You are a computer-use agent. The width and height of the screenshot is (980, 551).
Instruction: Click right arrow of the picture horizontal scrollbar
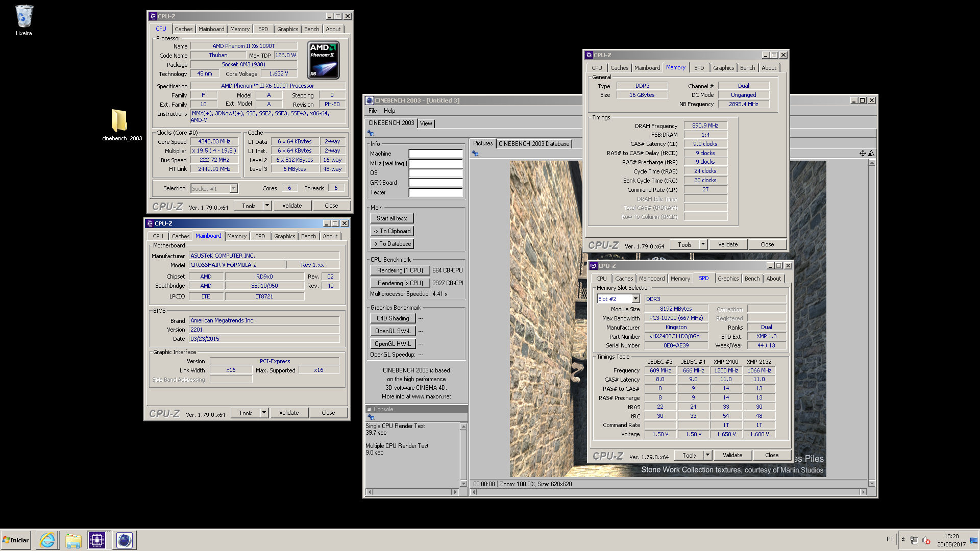[863, 492]
